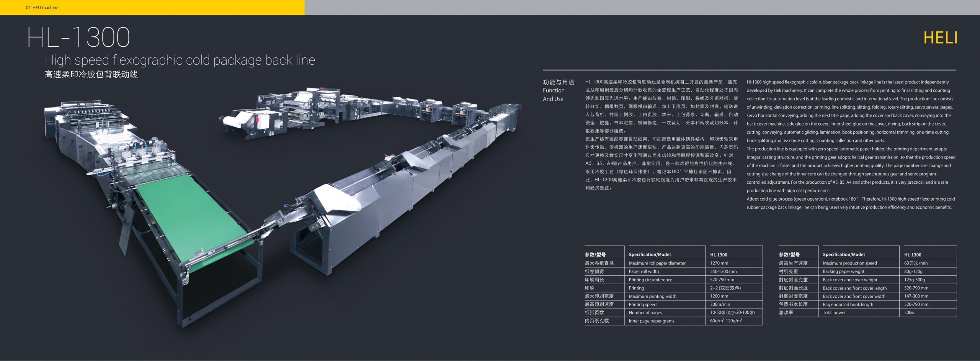Click the '520-790 mm' value in Bag endorsed book length row
The height and width of the screenshot is (361, 980).
pyautogui.click(x=916, y=305)
